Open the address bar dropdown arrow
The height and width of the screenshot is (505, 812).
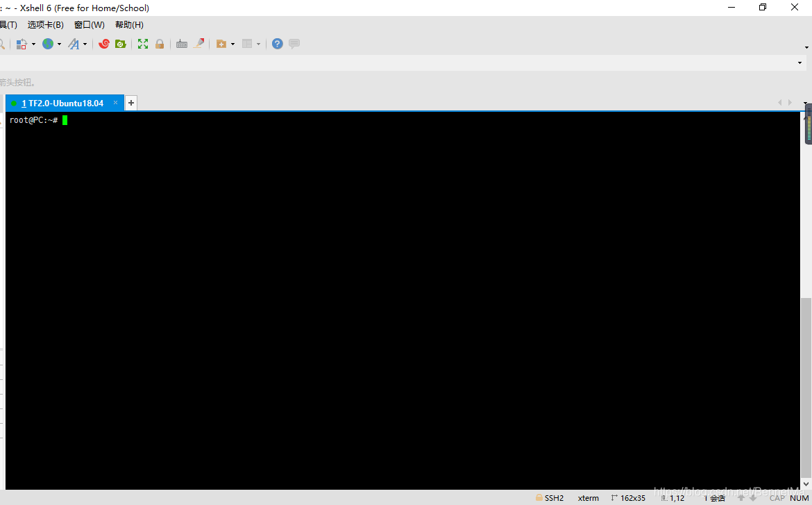point(800,63)
